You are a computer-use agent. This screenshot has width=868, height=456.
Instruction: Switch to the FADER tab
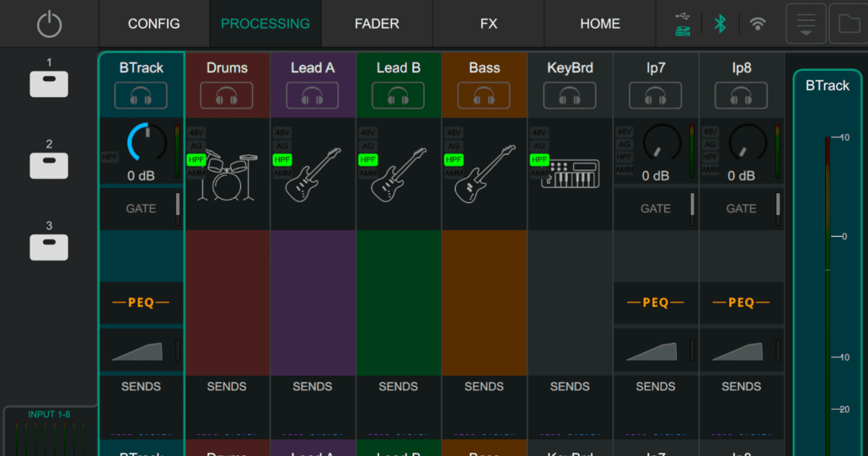click(x=377, y=22)
